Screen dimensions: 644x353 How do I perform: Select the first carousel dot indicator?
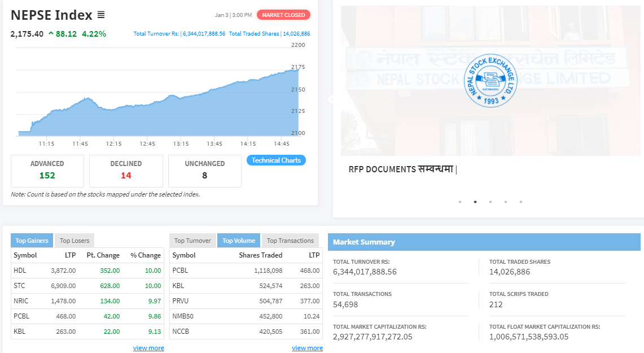tap(460, 202)
